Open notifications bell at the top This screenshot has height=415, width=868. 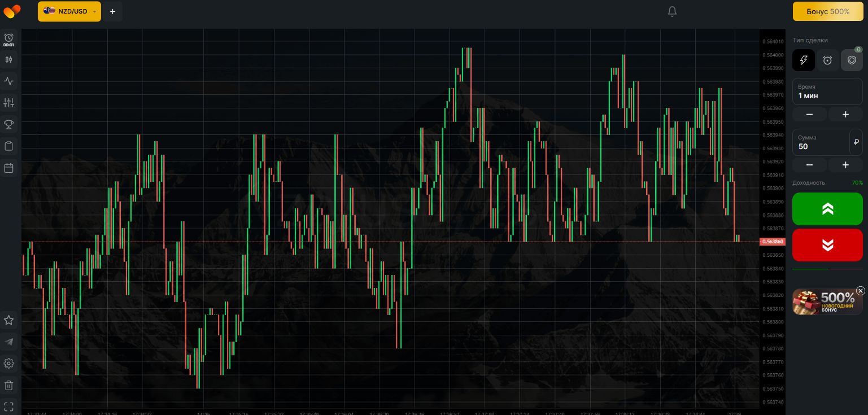tap(672, 11)
